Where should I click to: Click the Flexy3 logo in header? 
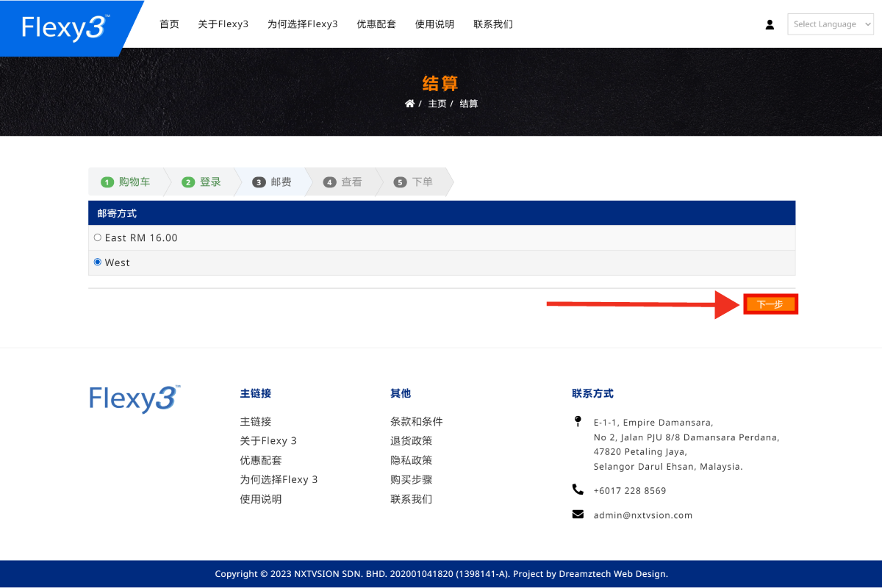(66, 27)
